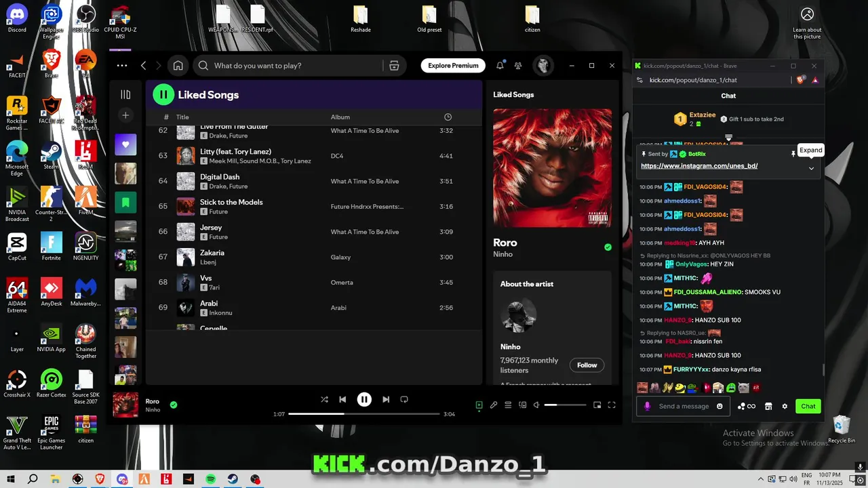Sort by duration clock column header
Viewport: 868px width, 488px height.
448,117
